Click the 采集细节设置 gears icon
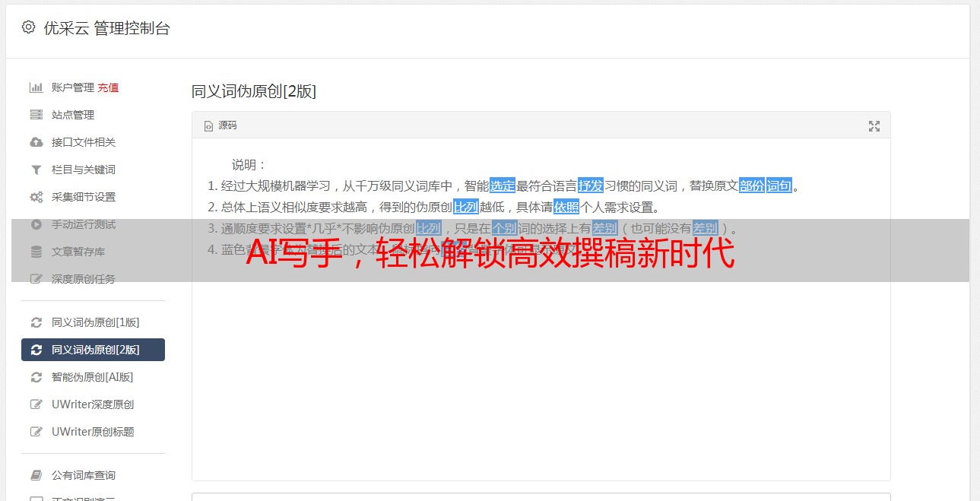This screenshot has height=501, width=980. (x=36, y=197)
